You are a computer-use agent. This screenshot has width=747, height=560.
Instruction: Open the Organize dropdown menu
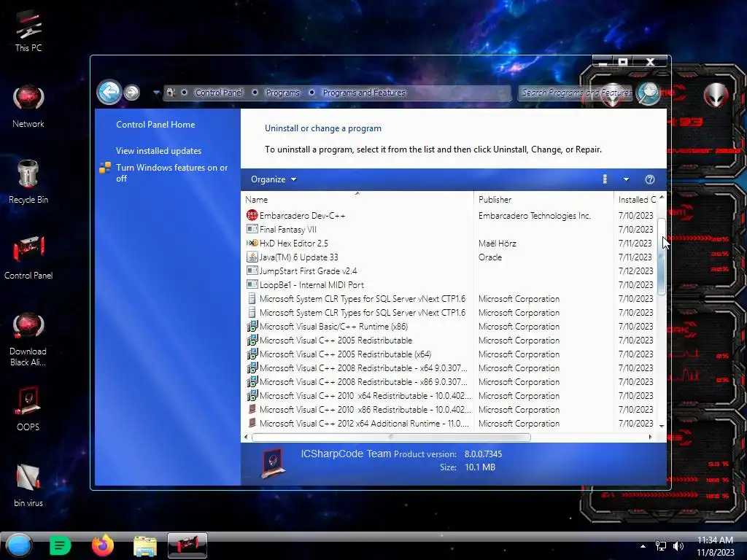point(274,179)
